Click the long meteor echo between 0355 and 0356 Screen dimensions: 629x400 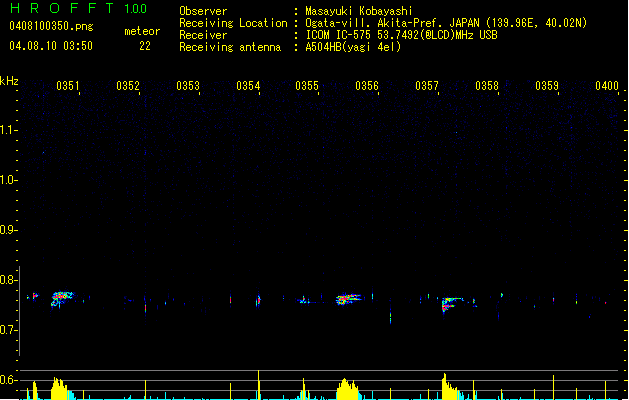coord(348,299)
